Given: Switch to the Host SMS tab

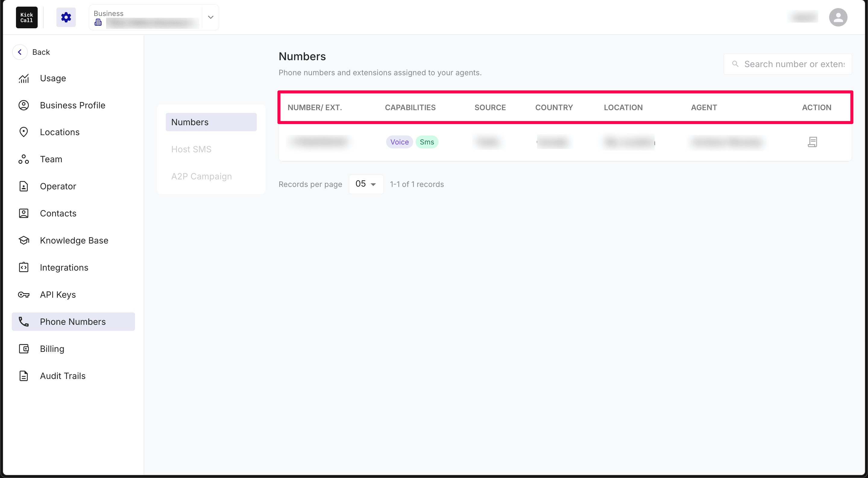Looking at the screenshot, I should point(191,149).
